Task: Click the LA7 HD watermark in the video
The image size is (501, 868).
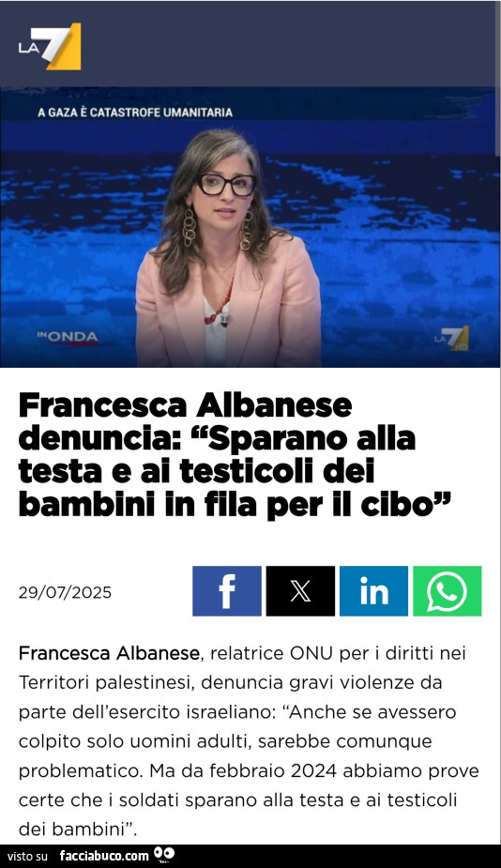Action: click(x=451, y=338)
